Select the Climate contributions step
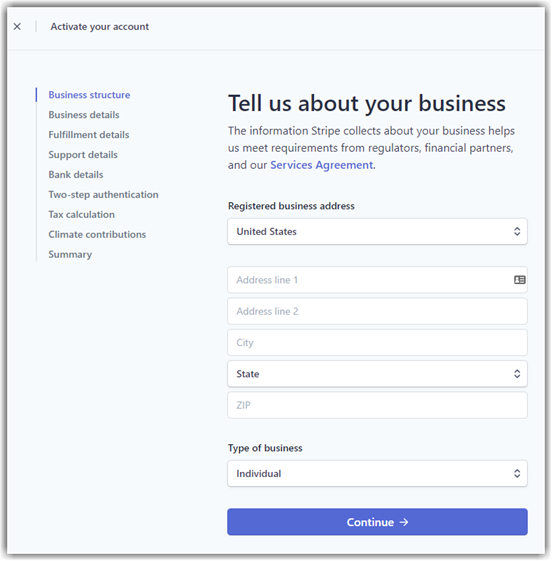Screen dimensions: 552x561 pyautogui.click(x=97, y=235)
